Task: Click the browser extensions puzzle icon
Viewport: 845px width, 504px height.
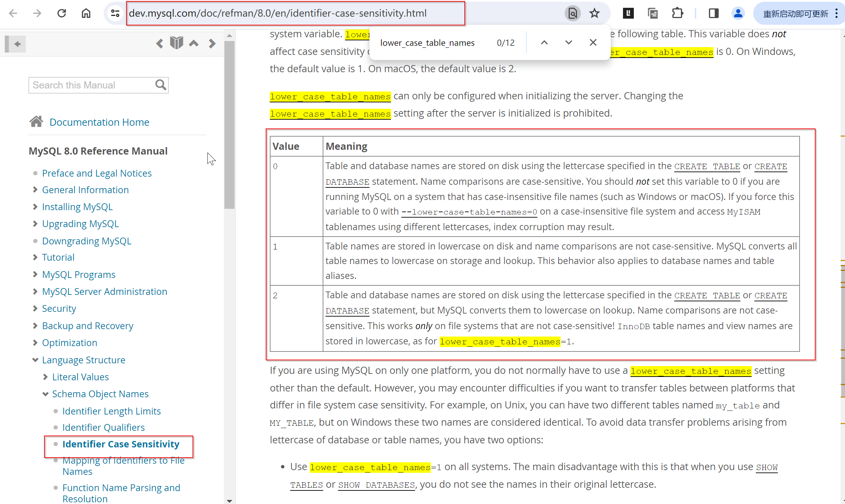Action: (678, 13)
